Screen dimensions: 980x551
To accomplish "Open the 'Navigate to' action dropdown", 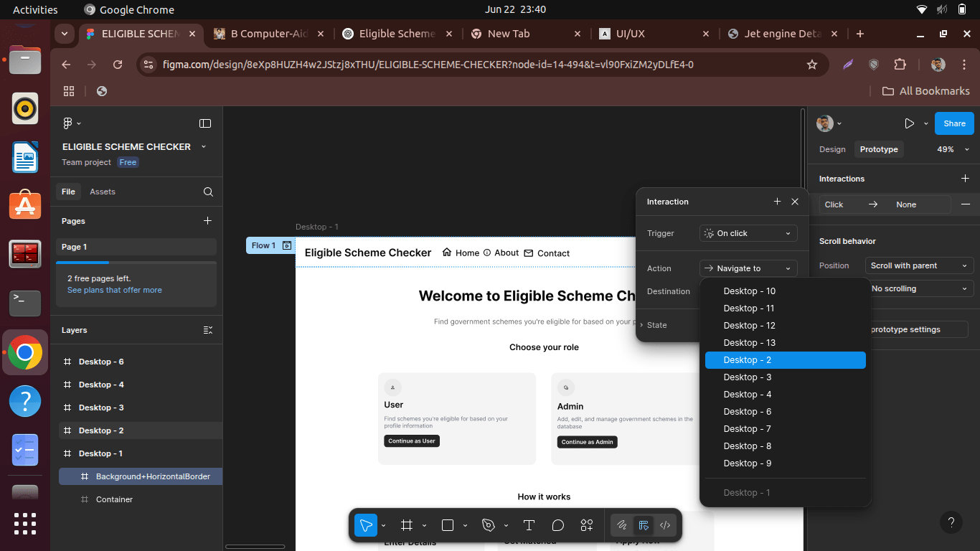I will [x=748, y=268].
